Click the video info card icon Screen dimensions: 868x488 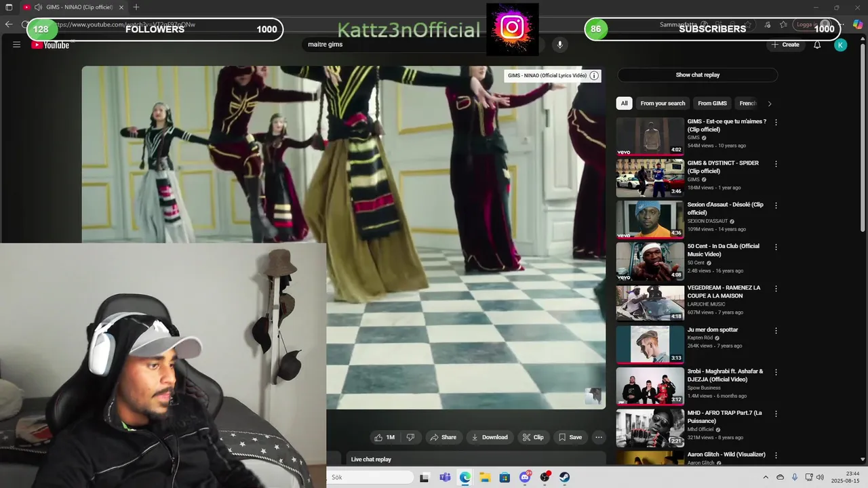(594, 75)
